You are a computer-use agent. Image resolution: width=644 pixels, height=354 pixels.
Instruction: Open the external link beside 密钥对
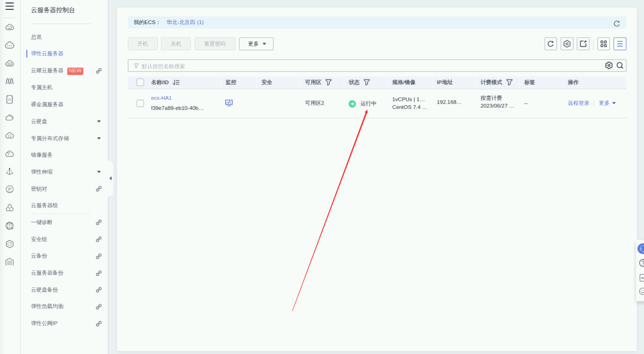click(99, 189)
